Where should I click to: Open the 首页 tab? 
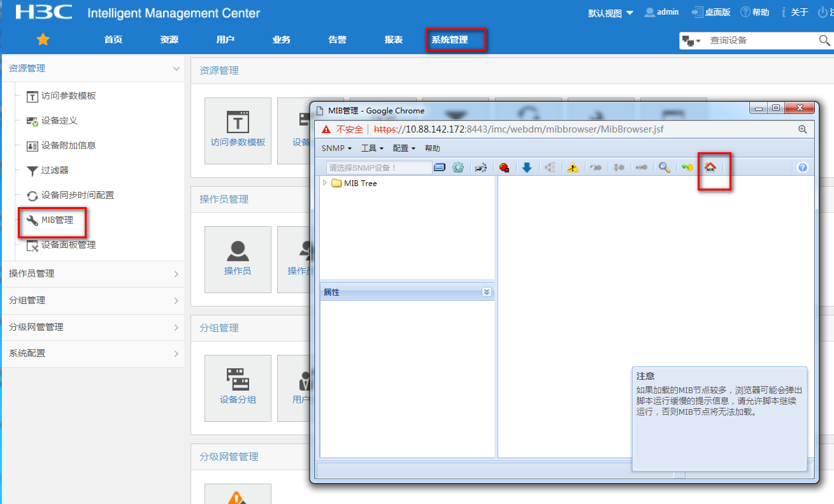point(113,40)
